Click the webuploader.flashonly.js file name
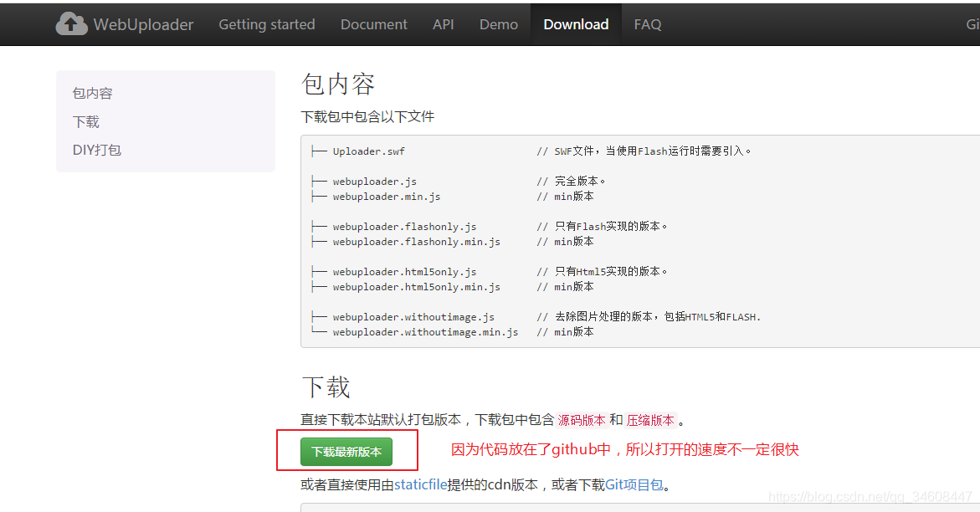Screen dimensions: 980x512 pos(405,227)
